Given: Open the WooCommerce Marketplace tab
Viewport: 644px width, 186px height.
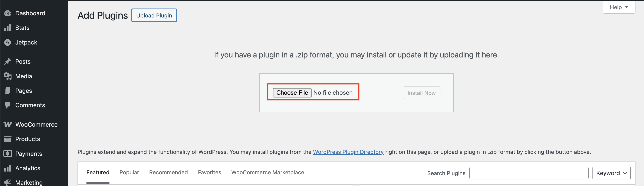Looking at the screenshot, I should click(267, 172).
